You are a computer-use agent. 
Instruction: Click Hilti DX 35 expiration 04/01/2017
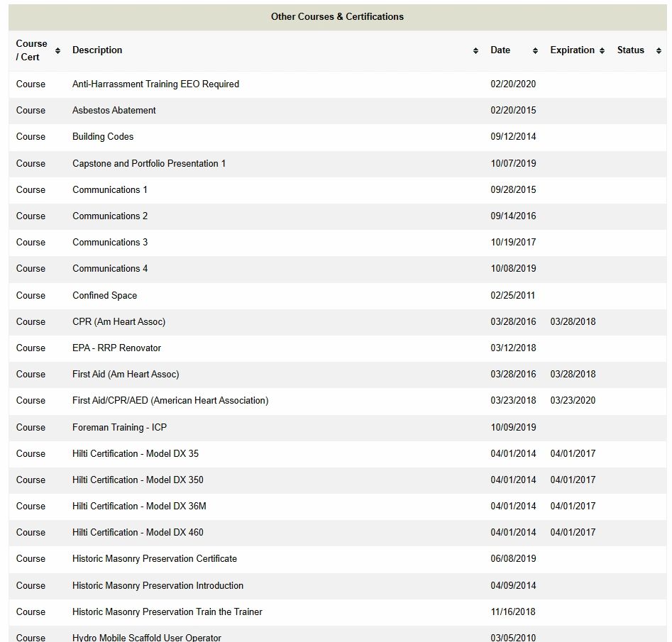click(x=573, y=453)
